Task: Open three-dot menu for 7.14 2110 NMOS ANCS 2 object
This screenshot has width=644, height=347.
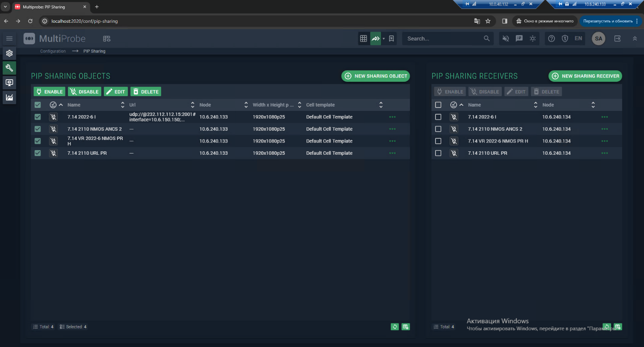Action: (392, 129)
